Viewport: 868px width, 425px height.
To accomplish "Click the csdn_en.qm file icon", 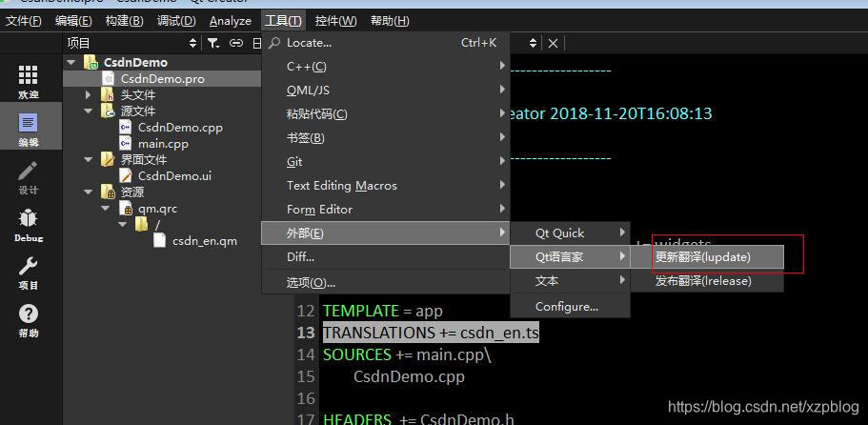I will [x=159, y=241].
